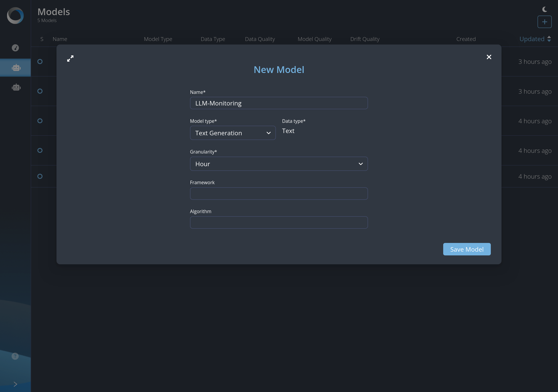Click the Data Quality column header
The width and height of the screenshot is (558, 392).
click(260, 39)
